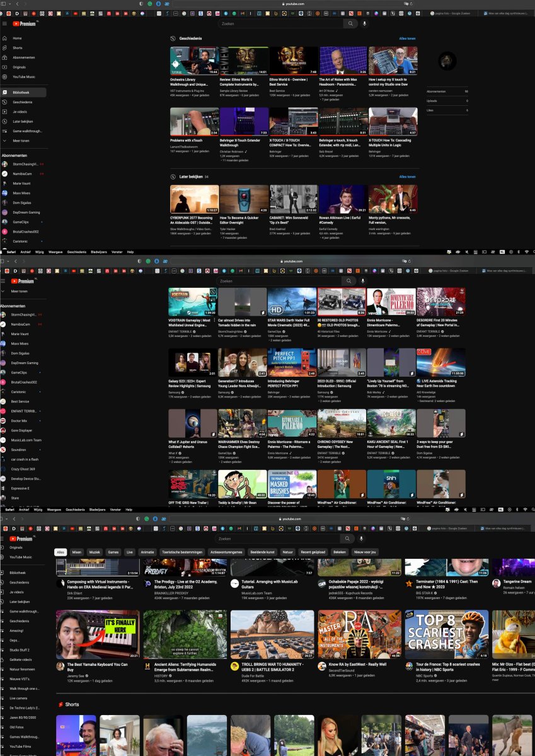Screen dimensions: 535x756
Task: Play The Art of Noise with Max Headroom thumbnail
Action: [343, 60]
